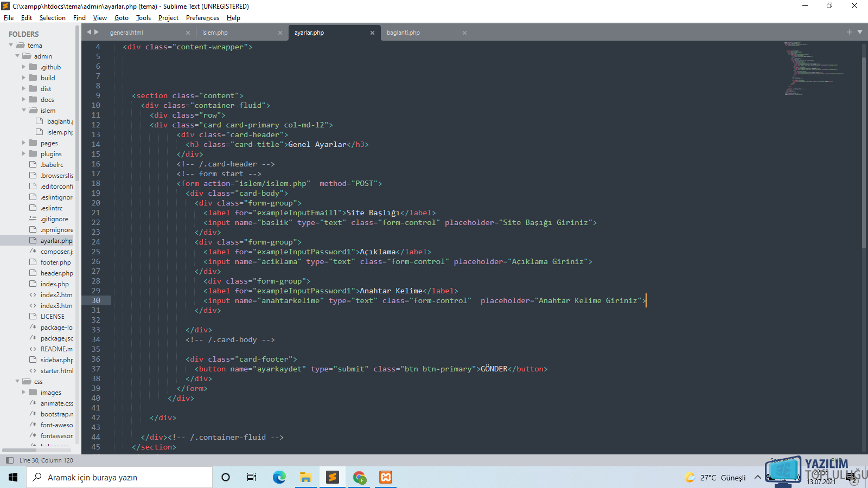Viewport: 868px width, 488px height.
Task: Switch to the islem.php tab
Action: click(215, 33)
